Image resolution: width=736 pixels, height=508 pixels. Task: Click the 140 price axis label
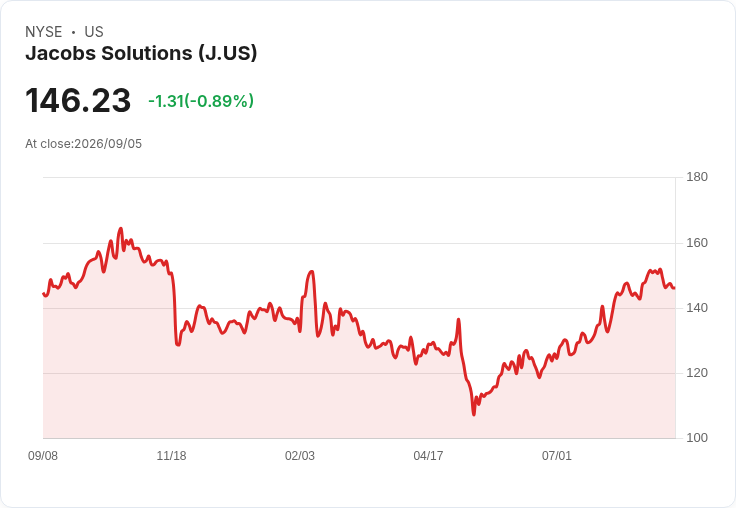697,308
